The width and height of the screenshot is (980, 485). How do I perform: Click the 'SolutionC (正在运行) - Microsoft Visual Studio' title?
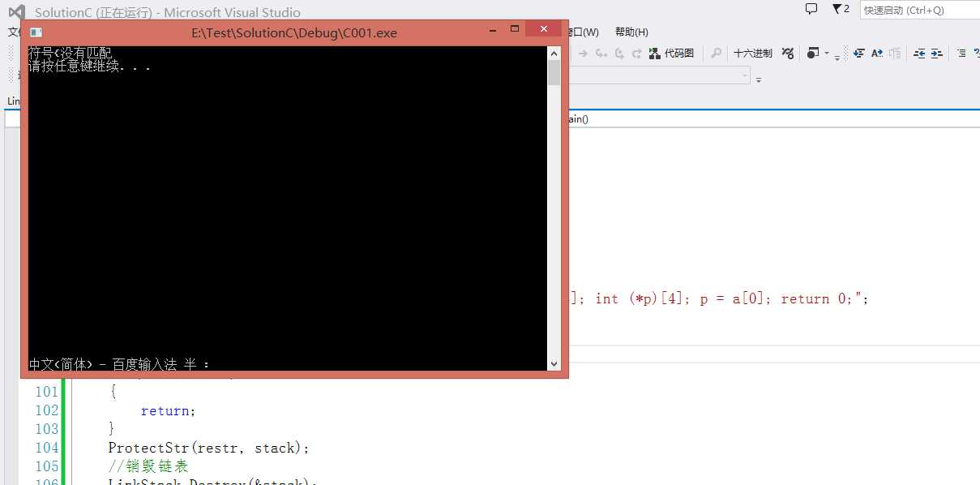coord(168,12)
